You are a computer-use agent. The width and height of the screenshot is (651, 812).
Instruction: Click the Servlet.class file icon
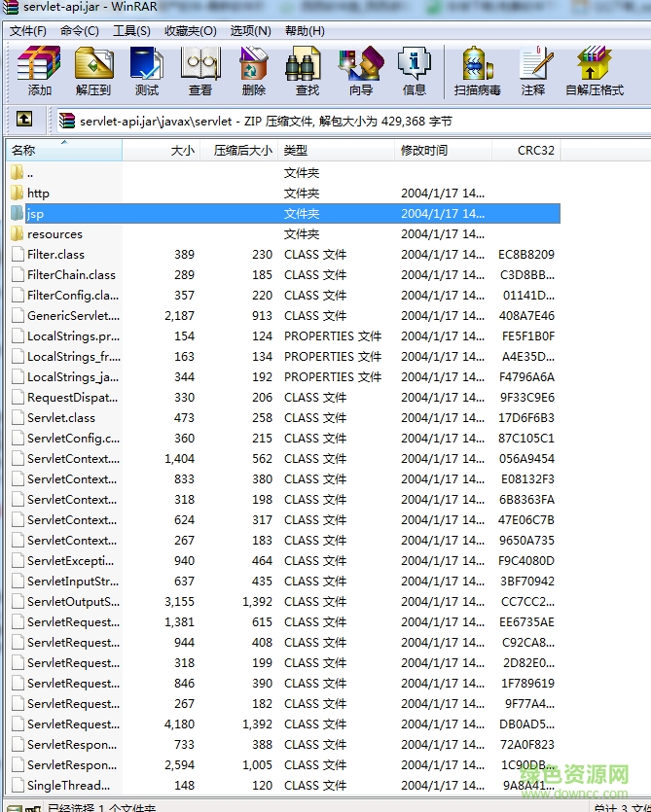pos(18,418)
